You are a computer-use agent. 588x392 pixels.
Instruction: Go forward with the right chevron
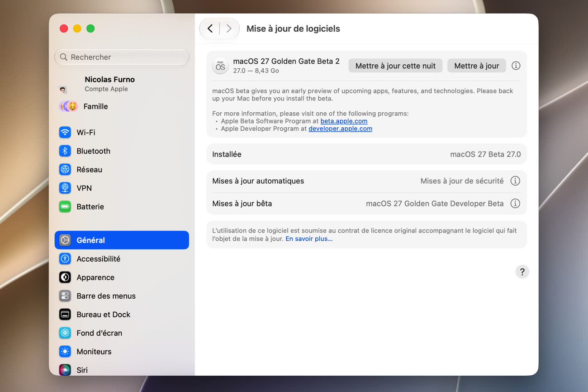tap(229, 29)
